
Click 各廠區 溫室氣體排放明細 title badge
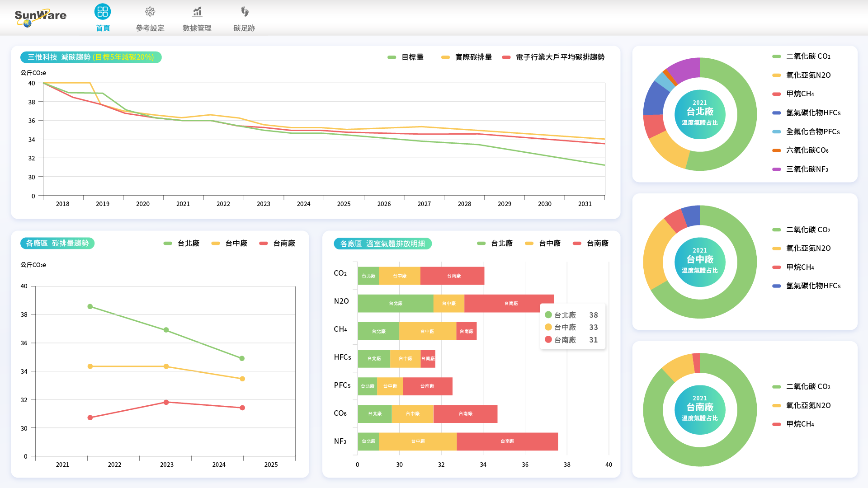point(382,244)
